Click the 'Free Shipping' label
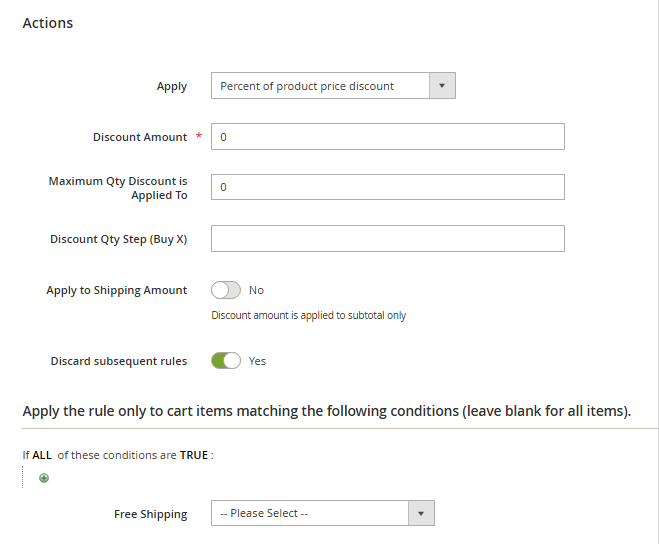This screenshot has height=544, width=659. 150,514
